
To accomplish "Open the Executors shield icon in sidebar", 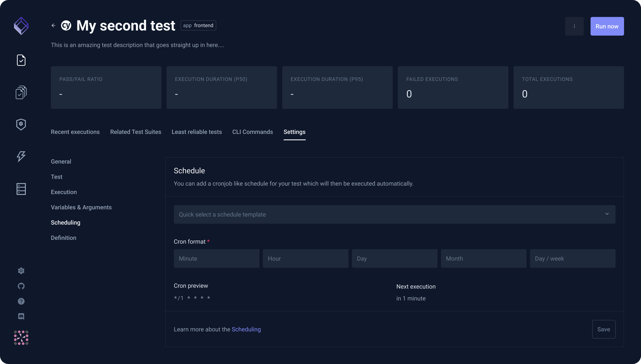I will (21, 124).
